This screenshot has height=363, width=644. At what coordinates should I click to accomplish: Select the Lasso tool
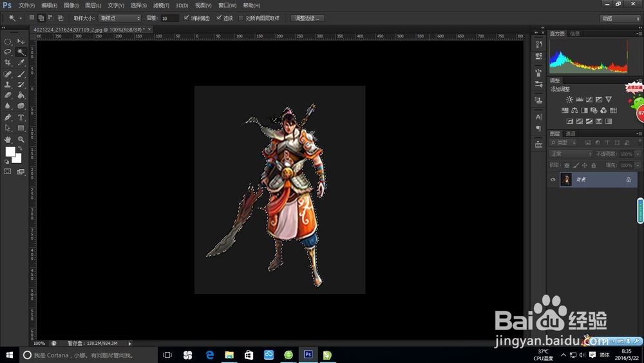[8, 52]
